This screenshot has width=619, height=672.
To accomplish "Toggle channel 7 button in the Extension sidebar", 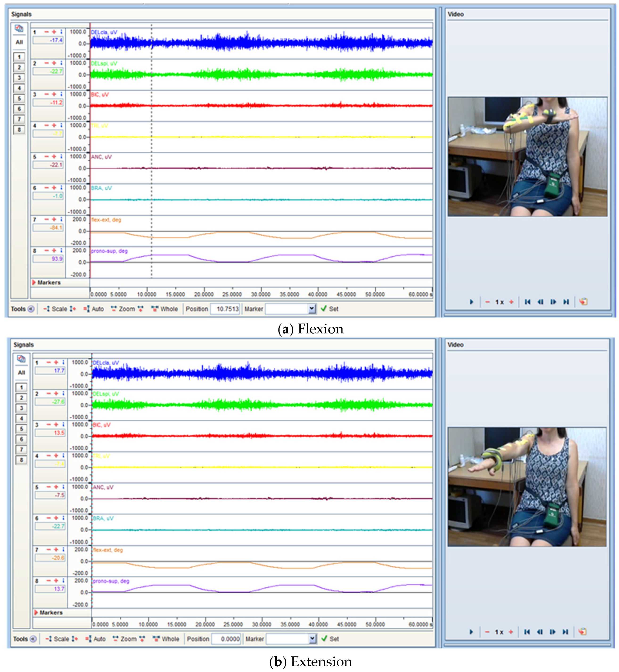I will pyautogui.click(x=21, y=449).
